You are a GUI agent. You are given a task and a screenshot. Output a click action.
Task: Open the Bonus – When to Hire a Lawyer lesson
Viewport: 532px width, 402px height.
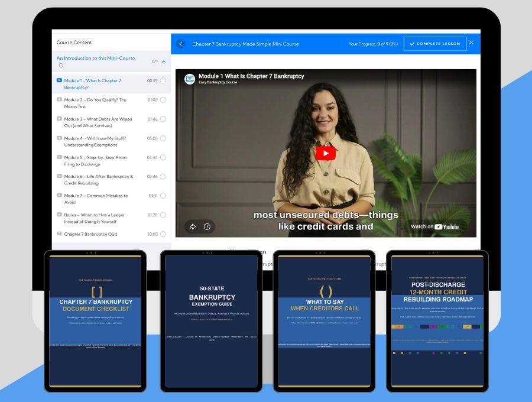(x=95, y=218)
